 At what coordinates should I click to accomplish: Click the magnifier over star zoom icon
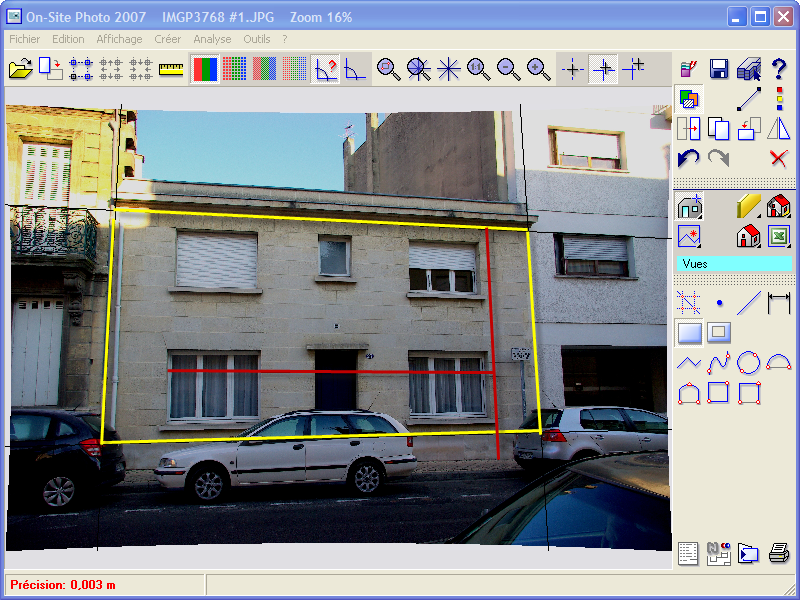(419, 69)
